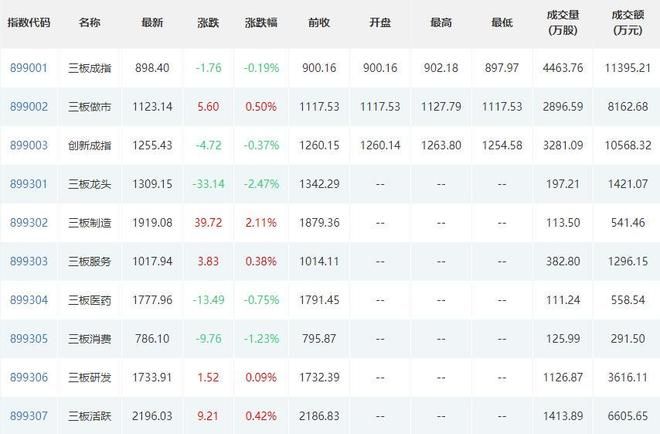Open index code 899307 link
Image resolution: width=660 pixels, height=434 pixels.
click(x=29, y=416)
